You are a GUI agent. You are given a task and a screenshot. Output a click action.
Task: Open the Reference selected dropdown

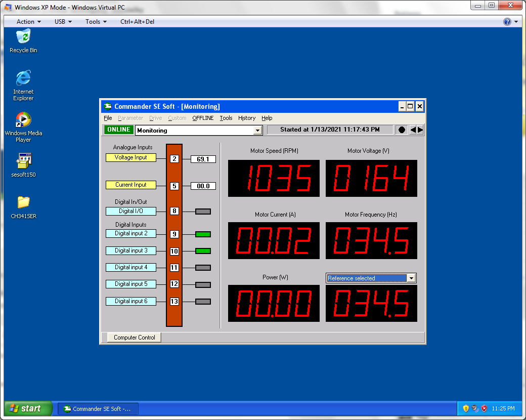(411, 278)
